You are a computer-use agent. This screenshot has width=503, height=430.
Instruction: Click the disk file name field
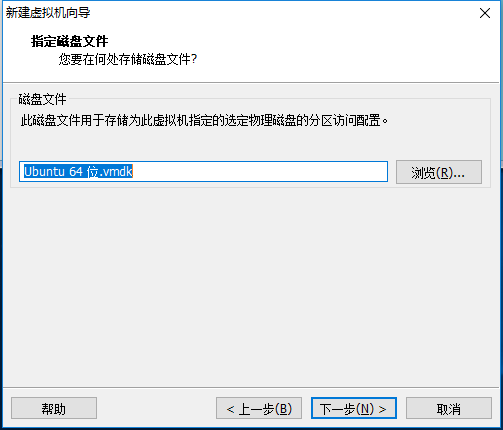(x=203, y=172)
